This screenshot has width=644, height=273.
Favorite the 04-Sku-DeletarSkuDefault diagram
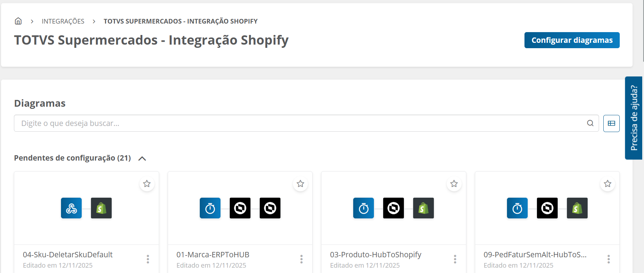click(147, 184)
